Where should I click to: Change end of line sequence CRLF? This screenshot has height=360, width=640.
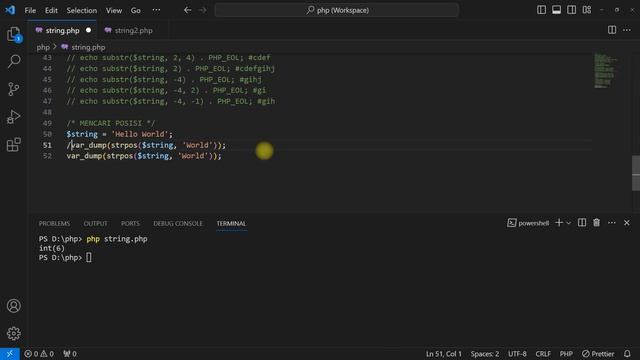[543, 354]
